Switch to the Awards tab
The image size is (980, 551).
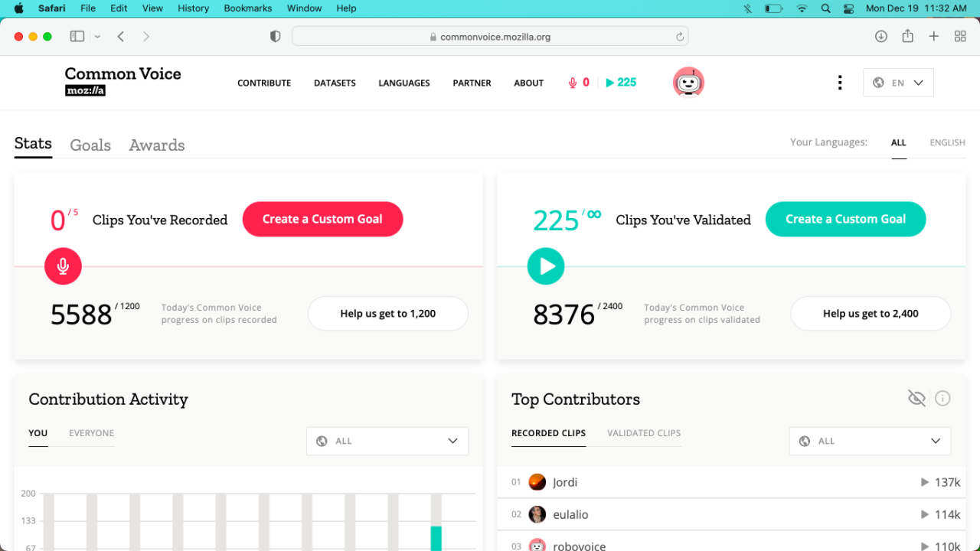pos(157,145)
